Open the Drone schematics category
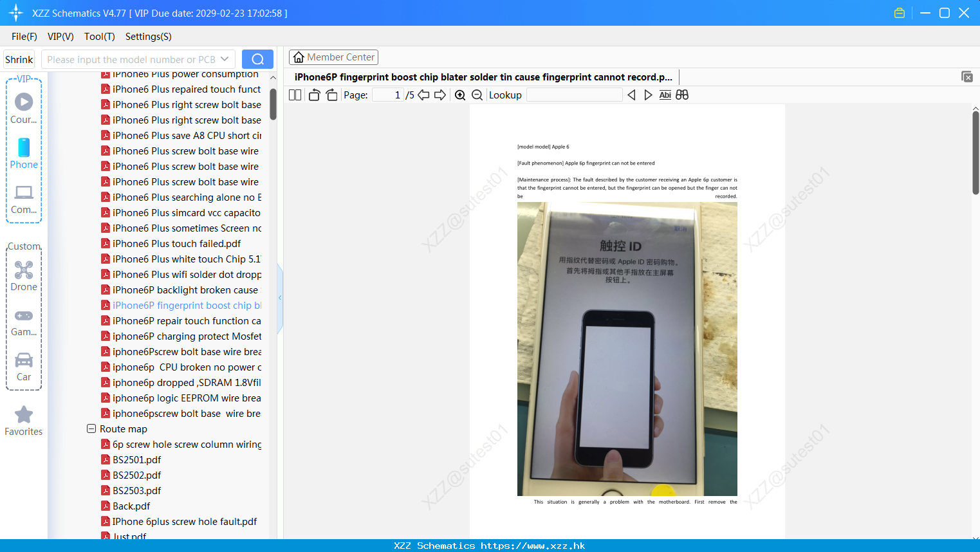 [x=23, y=277]
